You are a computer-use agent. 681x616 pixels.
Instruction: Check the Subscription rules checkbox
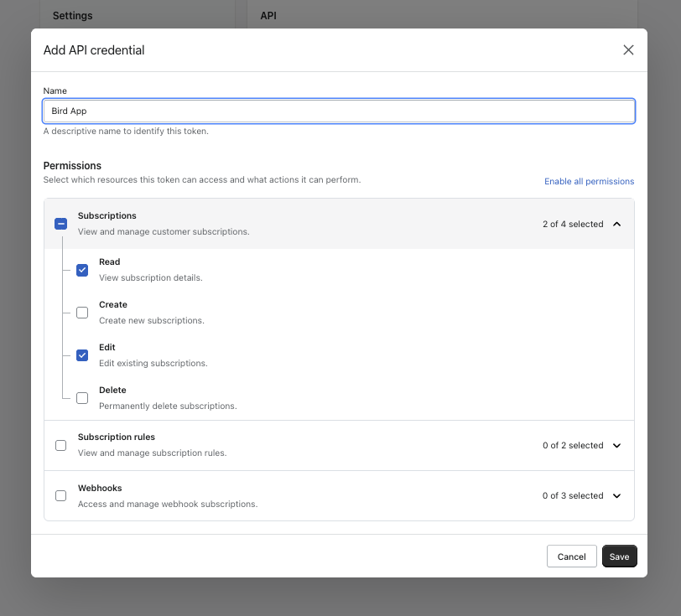(x=60, y=445)
